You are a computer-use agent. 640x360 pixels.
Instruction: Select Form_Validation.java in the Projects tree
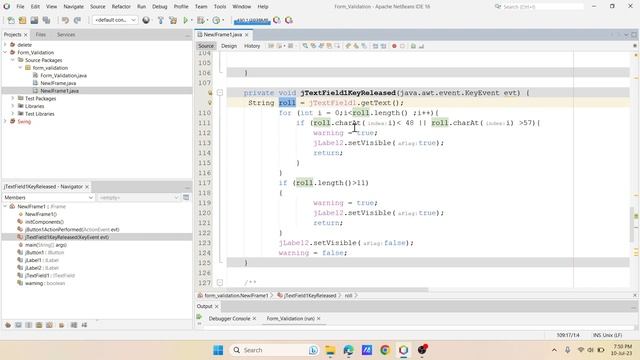tap(63, 76)
